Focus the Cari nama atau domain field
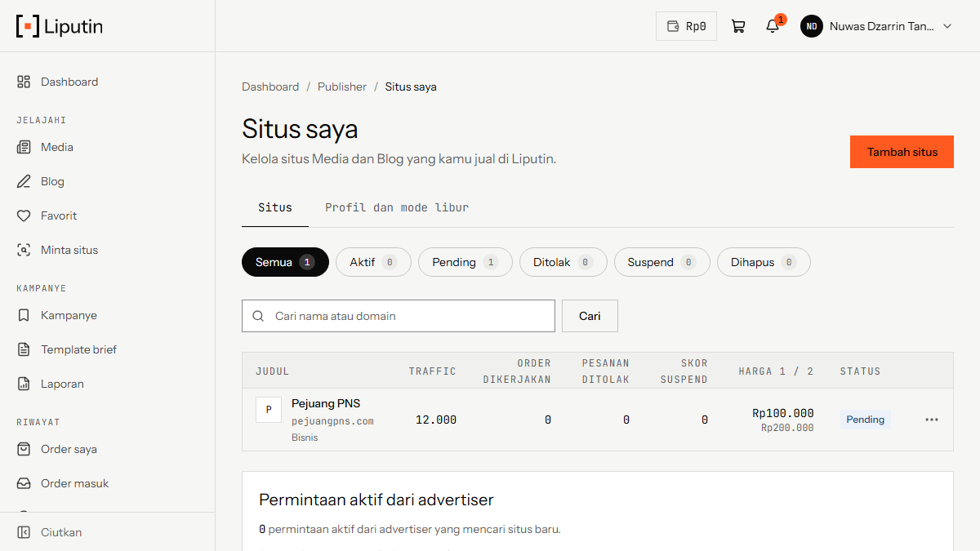 pyautogui.click(x=399, y=316)
